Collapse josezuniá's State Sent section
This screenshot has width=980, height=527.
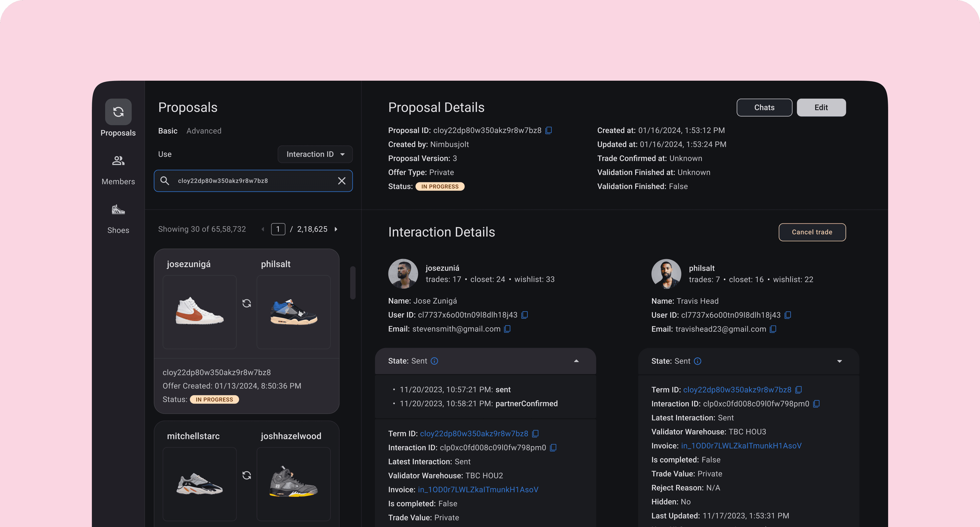(576, 361)
